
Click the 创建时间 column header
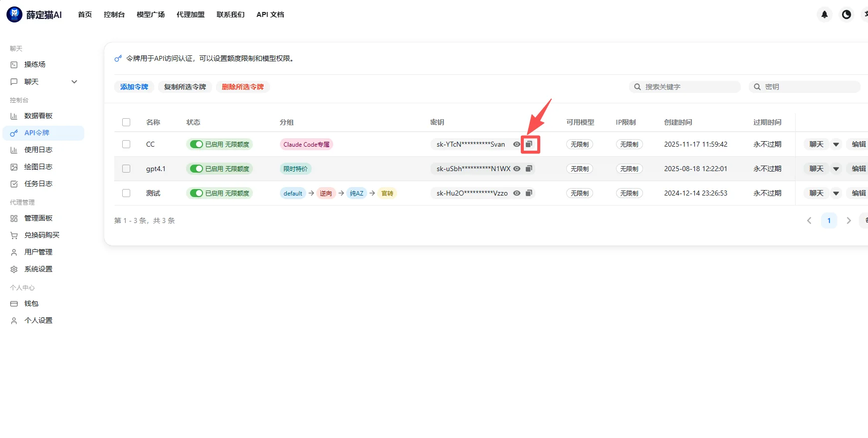(678, 122)
